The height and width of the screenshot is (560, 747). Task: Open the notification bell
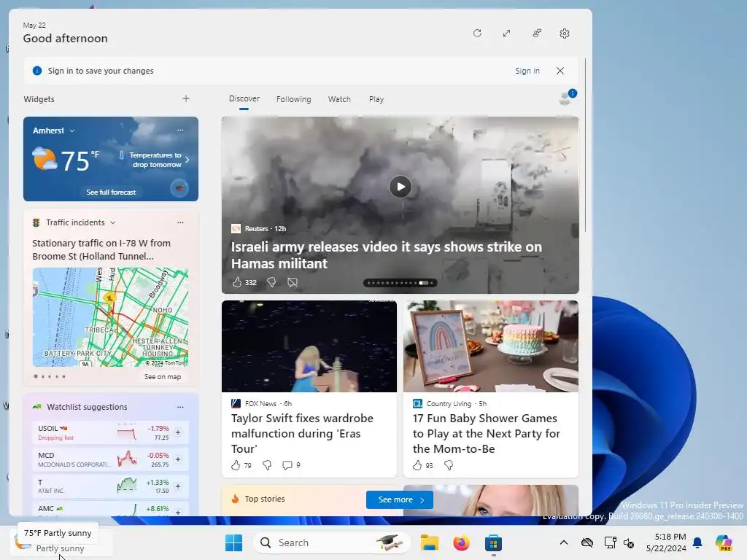coord(697,542)
